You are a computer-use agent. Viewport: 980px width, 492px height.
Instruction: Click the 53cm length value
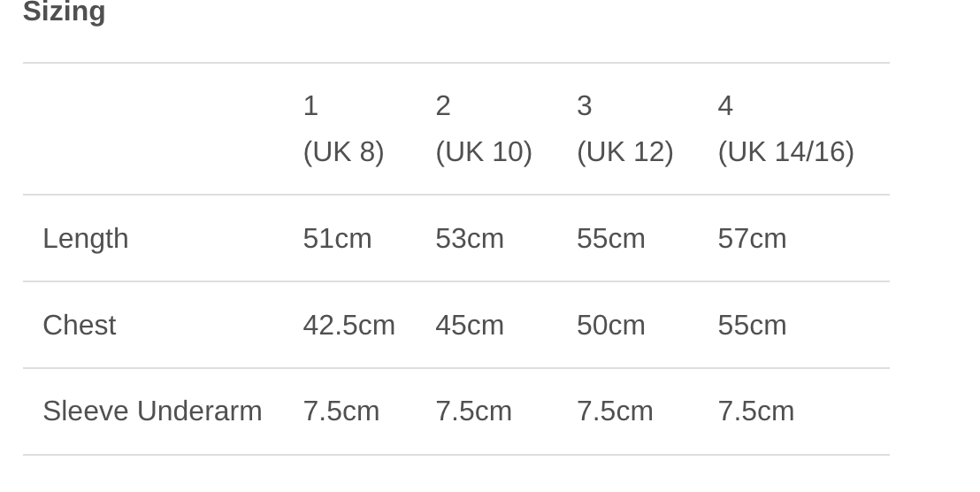point(470,239)
